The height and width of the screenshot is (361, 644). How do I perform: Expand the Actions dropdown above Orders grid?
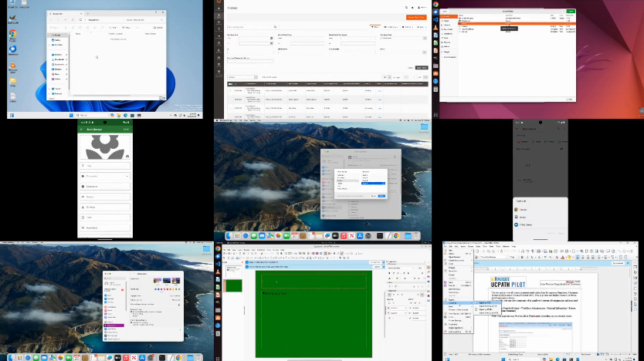(242, 77)
